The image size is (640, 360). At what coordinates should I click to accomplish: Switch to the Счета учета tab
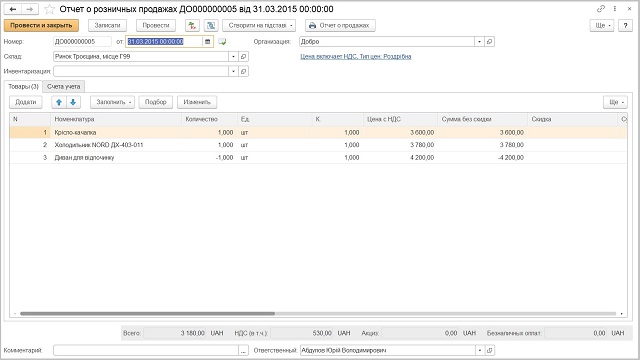(63, 87)
